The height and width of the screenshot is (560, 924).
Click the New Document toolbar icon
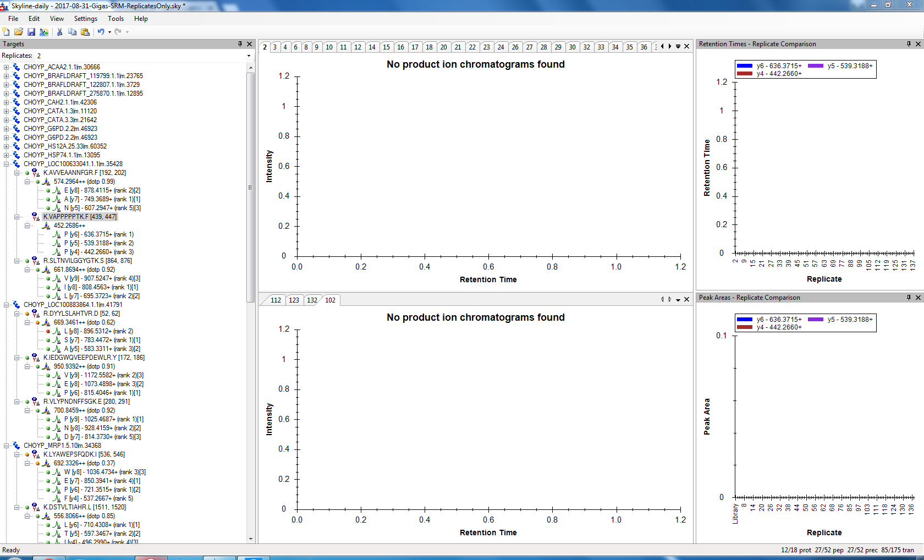[6, 32]
